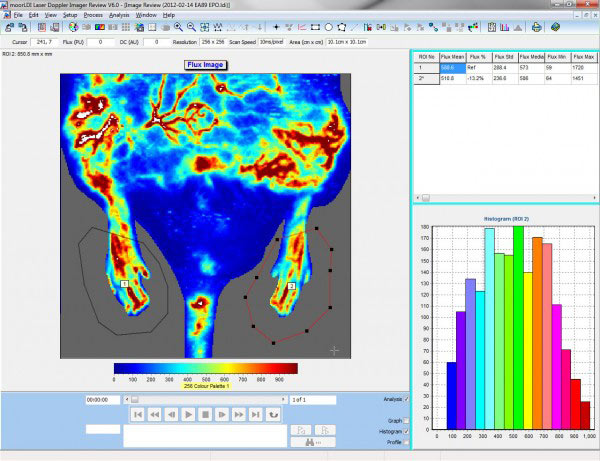Click the Flux Image title label
The height and width of the screenshot is (461, 600).
tap(208, 65)
